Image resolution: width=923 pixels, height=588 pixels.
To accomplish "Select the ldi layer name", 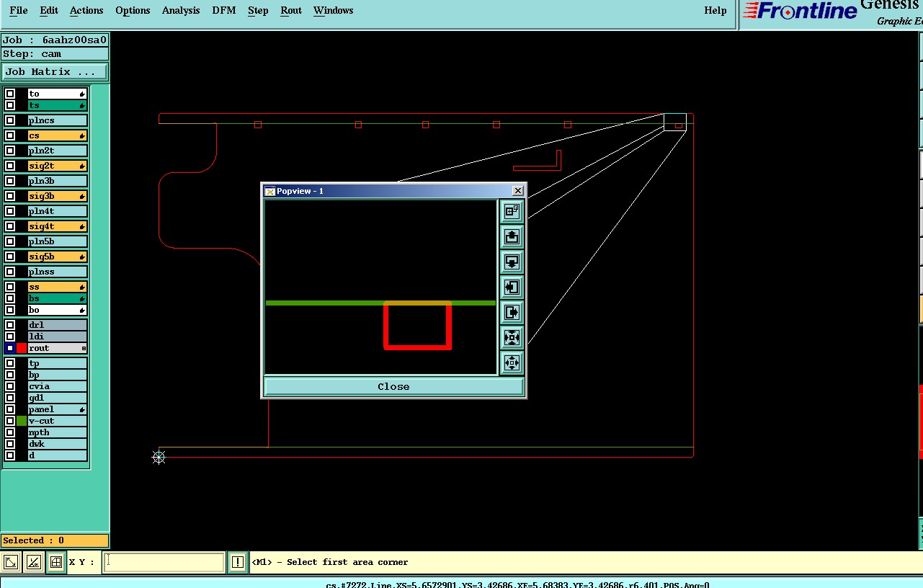I will click(x=57, y=337).
